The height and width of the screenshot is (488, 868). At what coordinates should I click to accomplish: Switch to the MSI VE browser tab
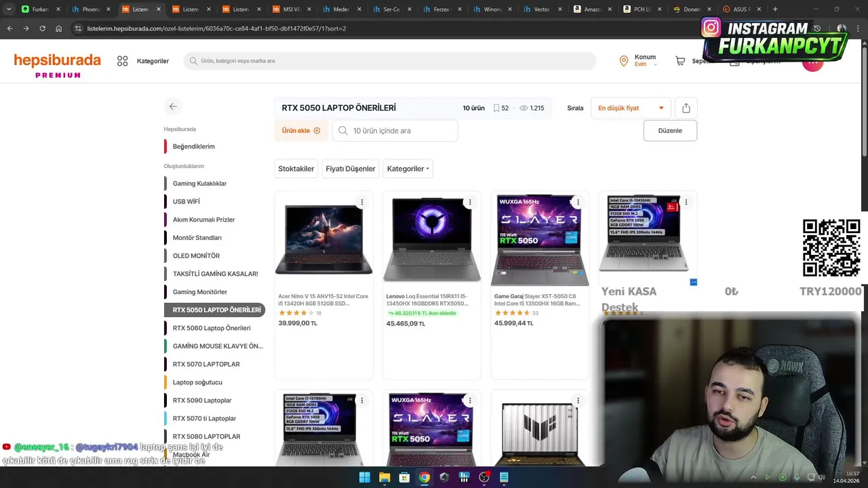pyautogui.click(x=292, y=9)
